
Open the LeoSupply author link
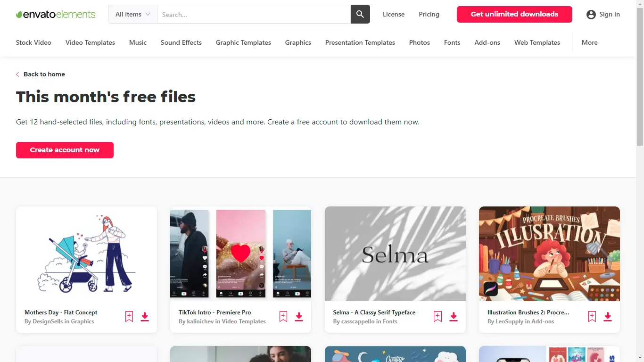click(509, 321)
